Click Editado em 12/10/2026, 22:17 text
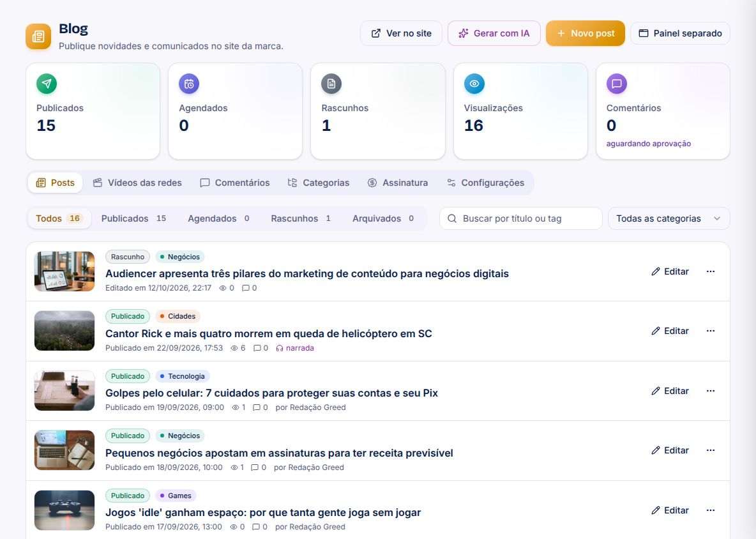This screenshot has height=539, width=756. [158, 288]
